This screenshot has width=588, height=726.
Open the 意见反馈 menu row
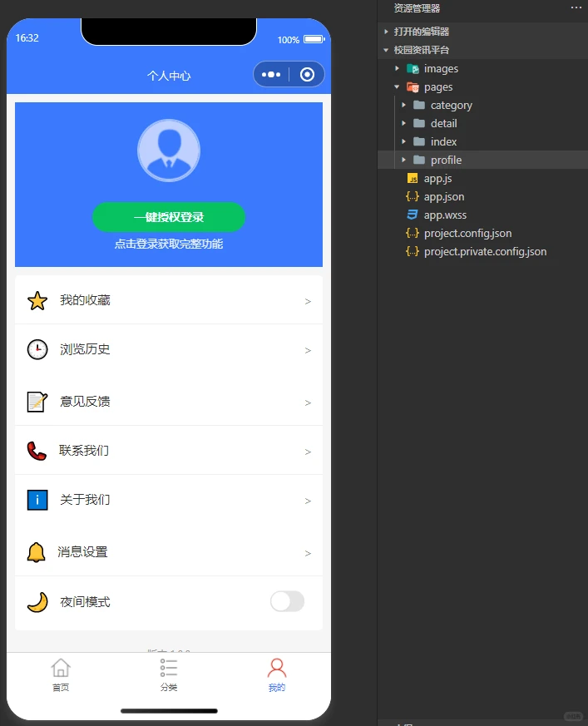(x=169, y=402)
